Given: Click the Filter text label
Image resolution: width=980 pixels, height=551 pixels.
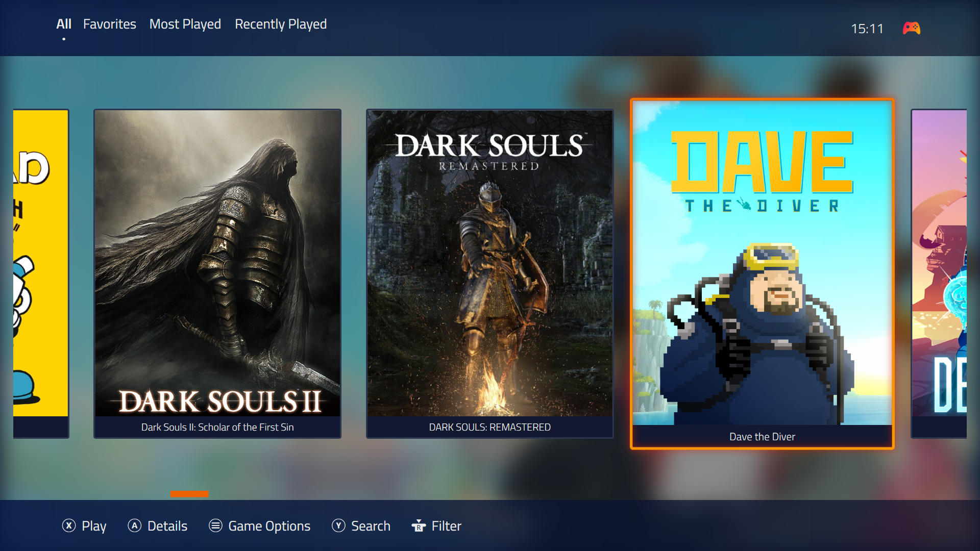Looking at the screenshot, I should (x=446, y=526).
